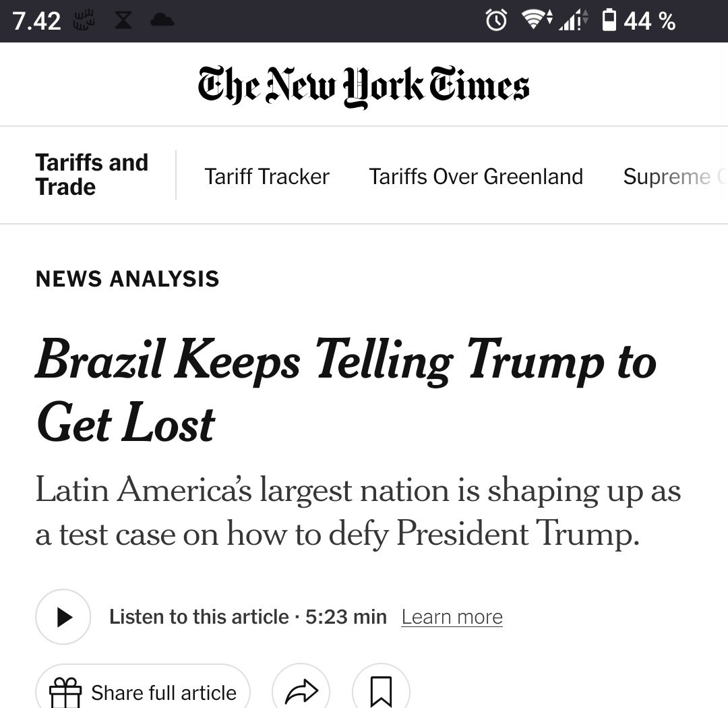Tap the battery icon showing 44 %
Image resolution: width=728 pixels, height=708 pixels.
[x=609, y=21]
